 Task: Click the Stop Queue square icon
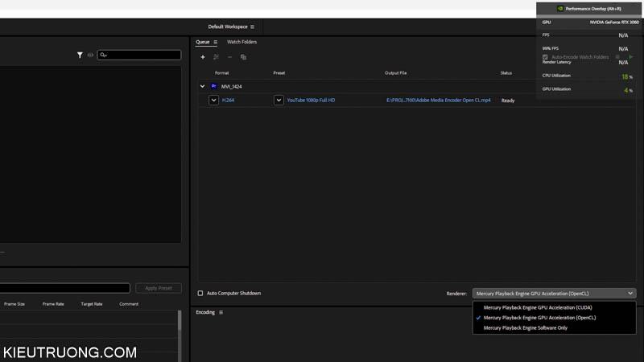pos(617,56)
